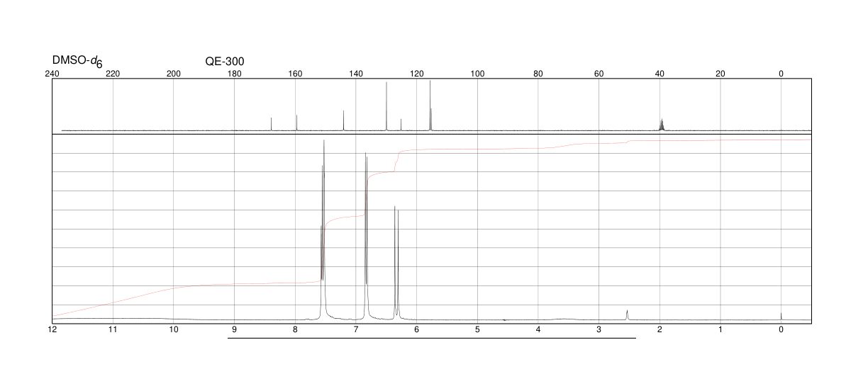The height and width of the screenshot is (374, 868).
Task: Click the 12 ppm proton axis label
Action: (x=52, y=329)
